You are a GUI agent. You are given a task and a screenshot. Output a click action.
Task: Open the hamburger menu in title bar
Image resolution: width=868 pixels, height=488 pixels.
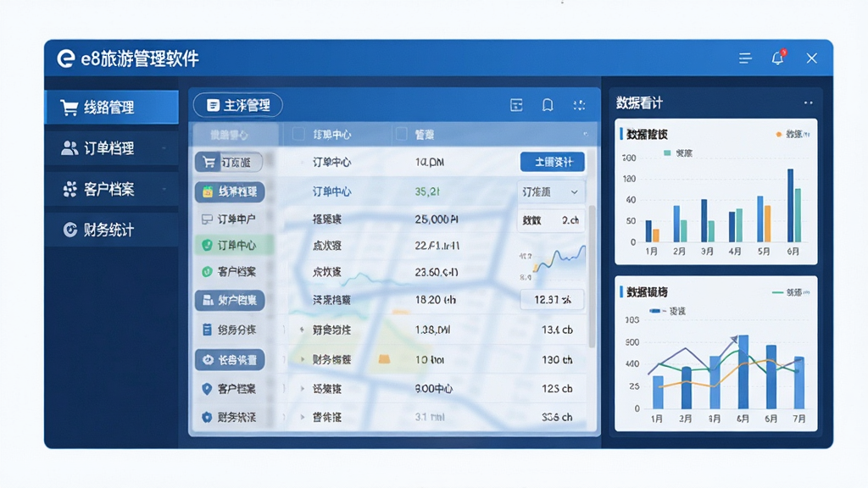pos(745,58)
